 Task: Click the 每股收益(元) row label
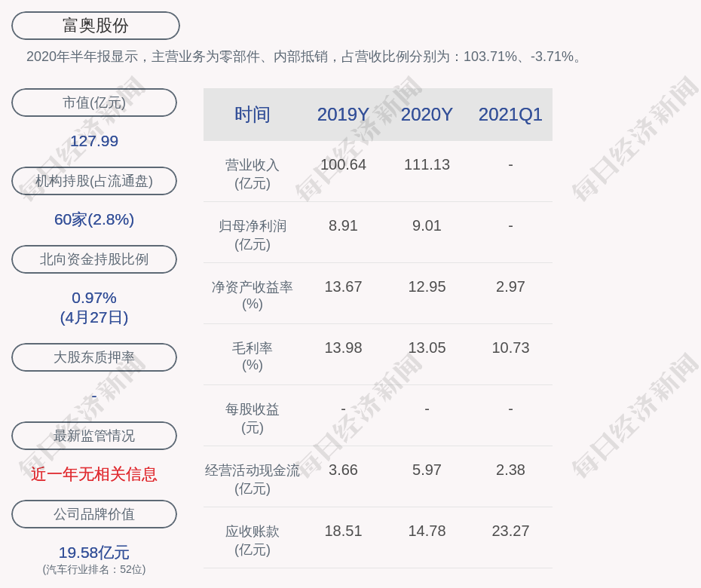point(253,418)
